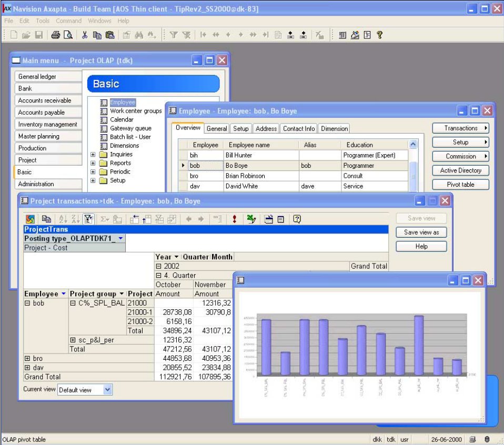Open Posting type_OLAPTDK71_ filter dropdown

click(x=120, y=238)
